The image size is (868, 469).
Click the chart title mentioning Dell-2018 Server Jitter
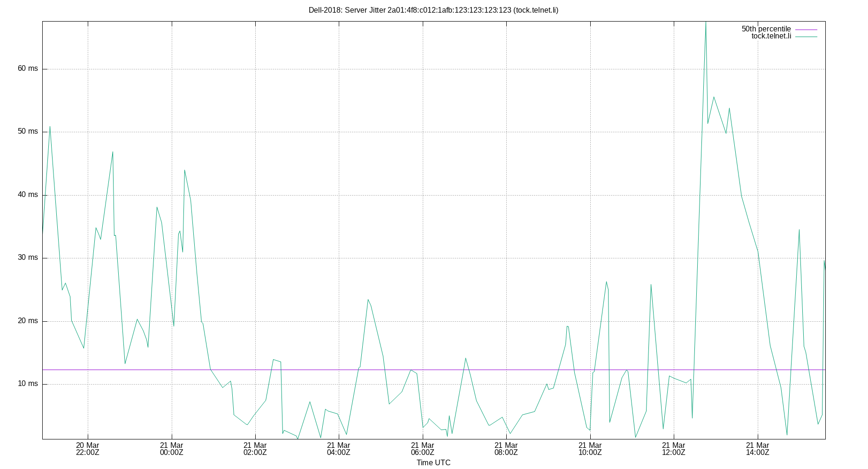(x=434, y=9)
